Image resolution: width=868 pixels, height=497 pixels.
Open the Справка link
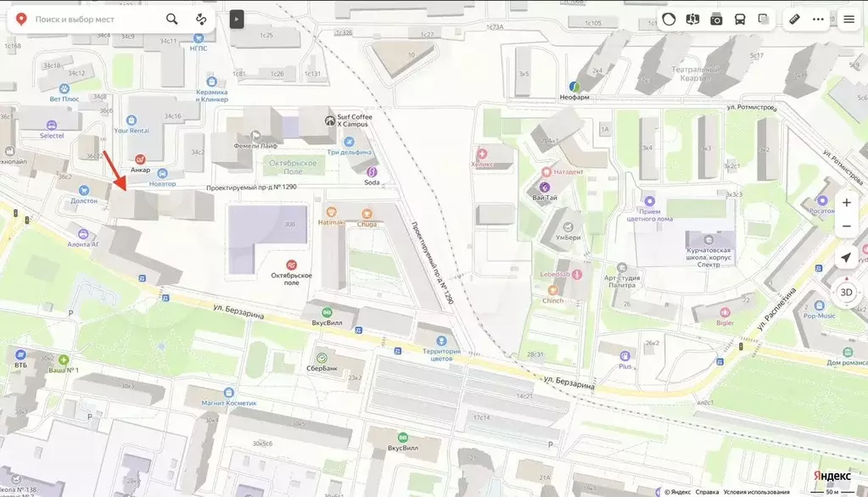tap(707, 492)
